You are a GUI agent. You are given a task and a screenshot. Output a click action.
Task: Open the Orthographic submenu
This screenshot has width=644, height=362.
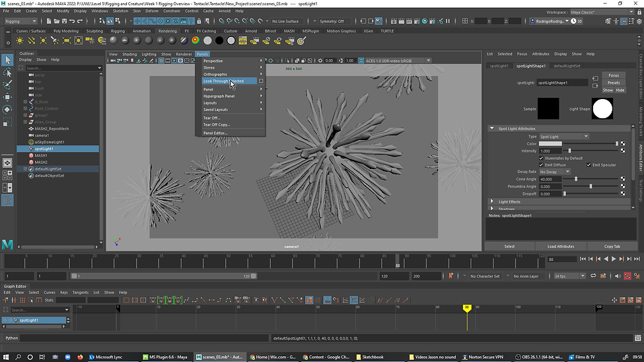[233, 75]
